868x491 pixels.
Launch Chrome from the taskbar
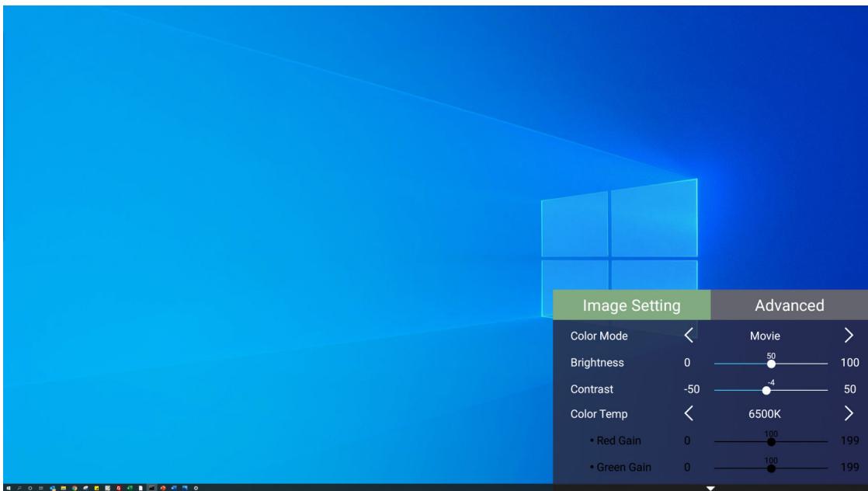tap(75, 488)
